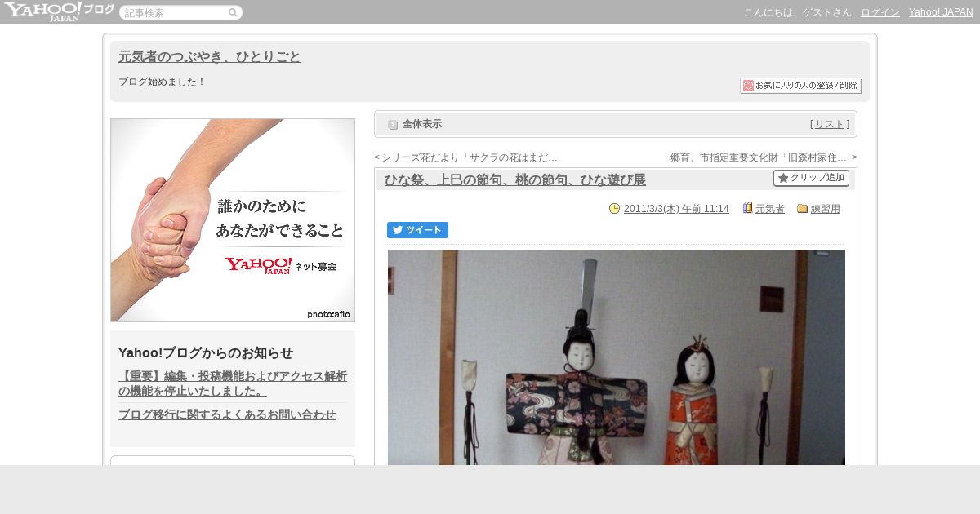The height and width of the screenshot is (514, 980).
Task: Open blog title 元気者のつぶやき、ひとりごと
Action: (x=210, y=56)
